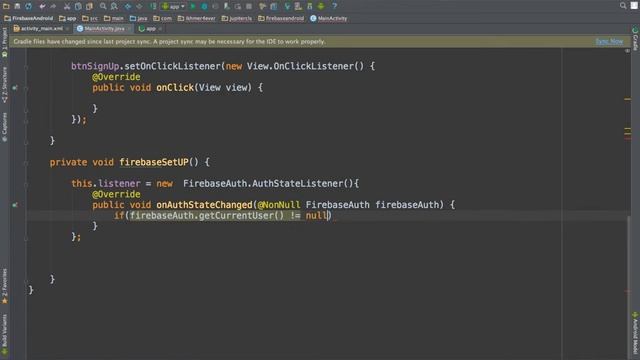
Task: Click the MainActivity breadcrumb class
Action: click(329, 18)
